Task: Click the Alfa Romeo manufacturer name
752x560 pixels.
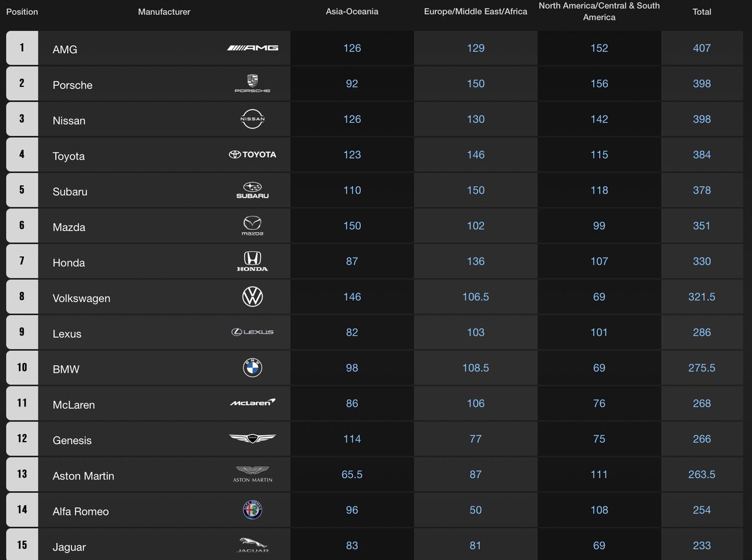Action: [81, 512]
